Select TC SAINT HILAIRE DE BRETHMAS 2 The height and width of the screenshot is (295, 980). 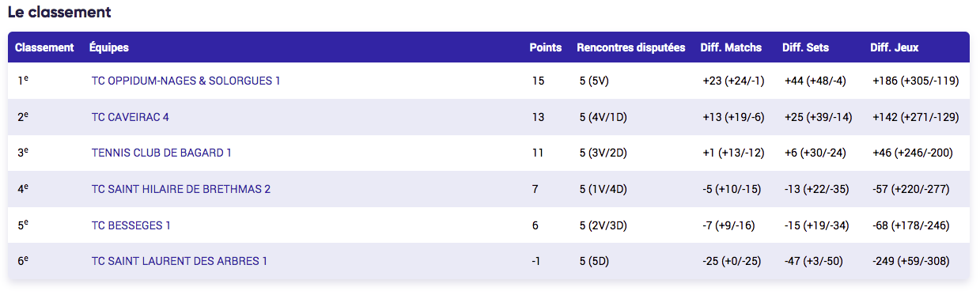(181, 189)
